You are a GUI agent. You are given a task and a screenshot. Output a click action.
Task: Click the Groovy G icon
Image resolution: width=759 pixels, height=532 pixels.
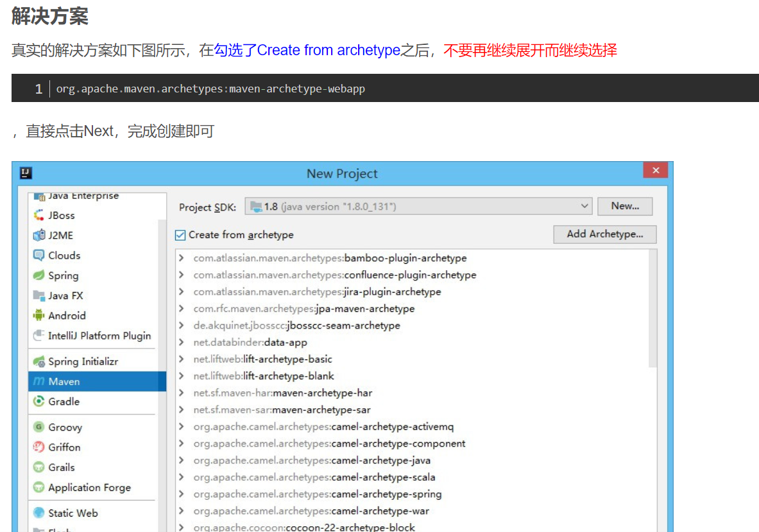38,427
